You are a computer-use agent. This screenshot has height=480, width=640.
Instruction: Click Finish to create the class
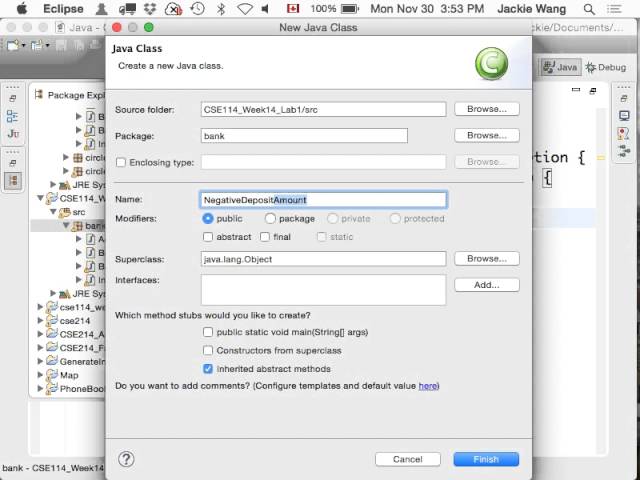tap(486, 459)
